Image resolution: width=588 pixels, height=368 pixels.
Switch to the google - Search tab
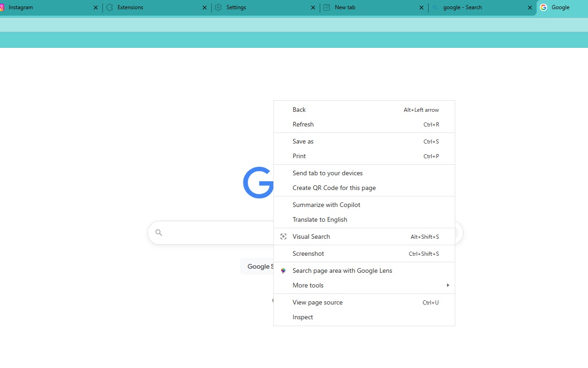pyautogui.click(x=482, y=7)
